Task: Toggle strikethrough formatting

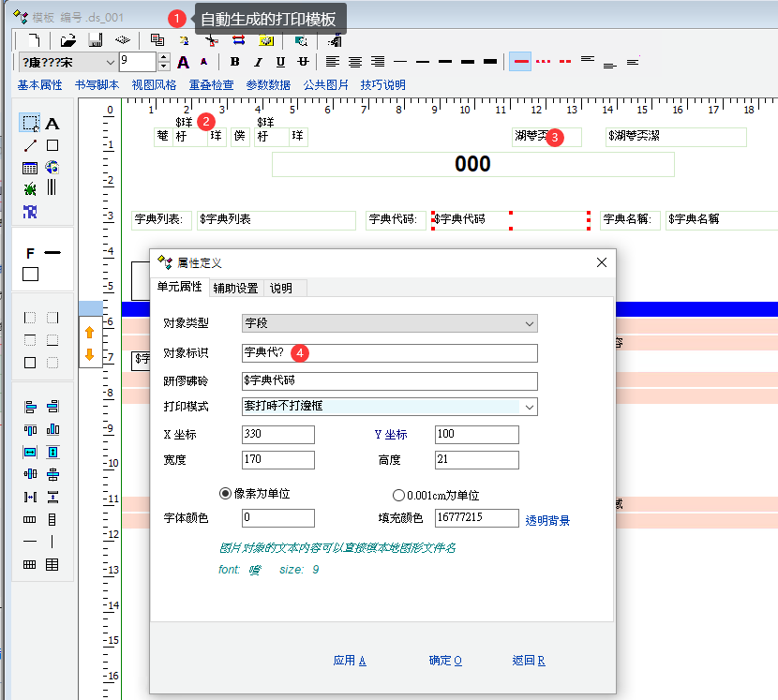Action: pyautogui.click(x=303, y=62)
